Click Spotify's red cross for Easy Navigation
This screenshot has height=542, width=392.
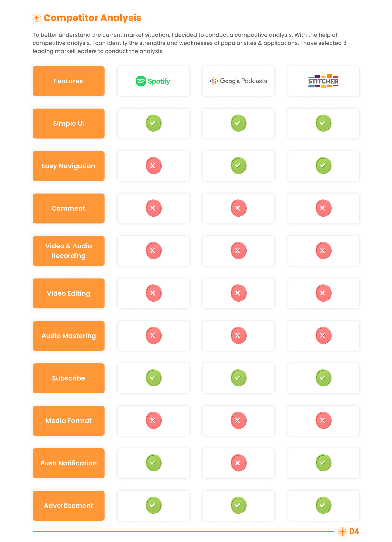click(x=154, y=166)
